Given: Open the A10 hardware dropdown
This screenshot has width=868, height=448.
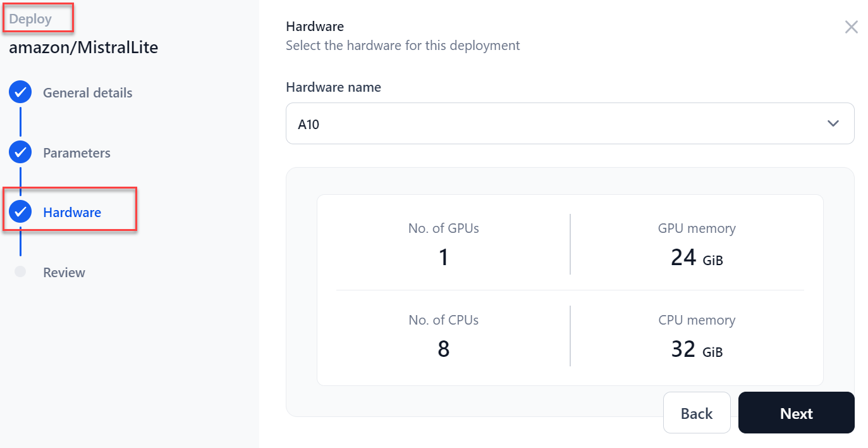Looking at the screenshot, I should (x=569, y=124).
